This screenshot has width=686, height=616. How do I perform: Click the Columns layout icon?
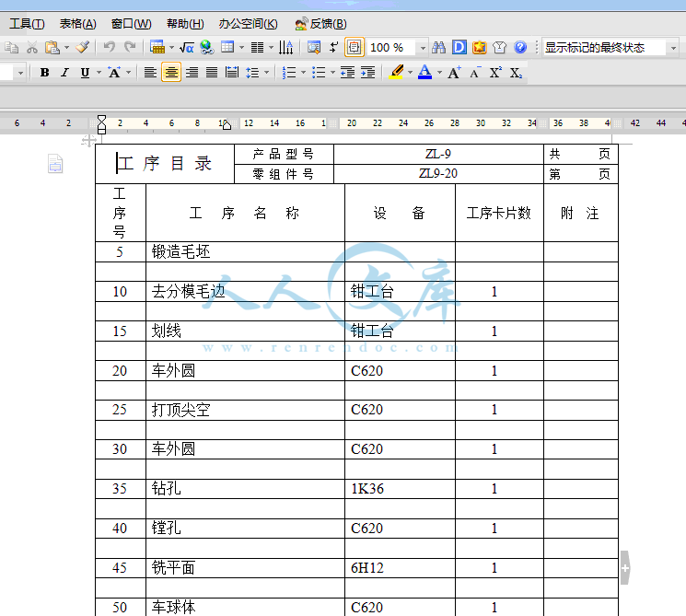[257, 47]
